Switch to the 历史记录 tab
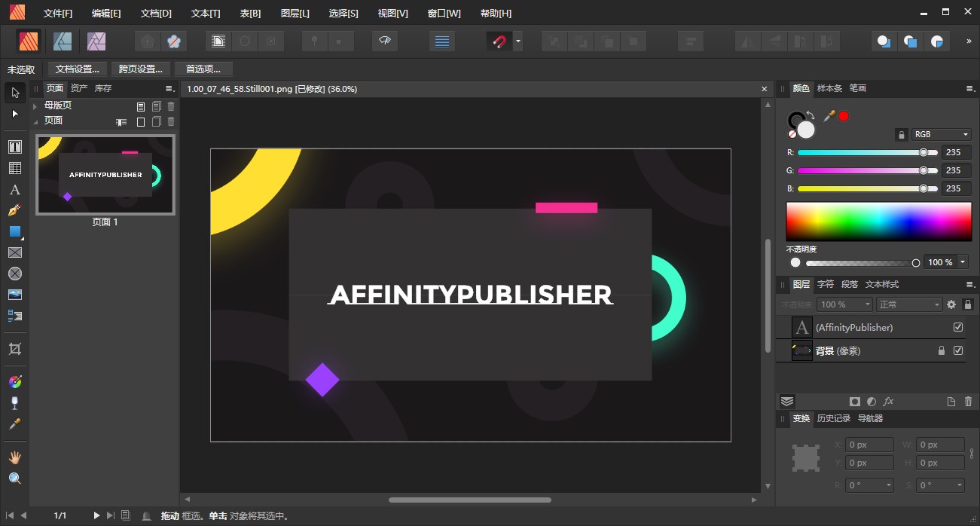 click(834, 418)
